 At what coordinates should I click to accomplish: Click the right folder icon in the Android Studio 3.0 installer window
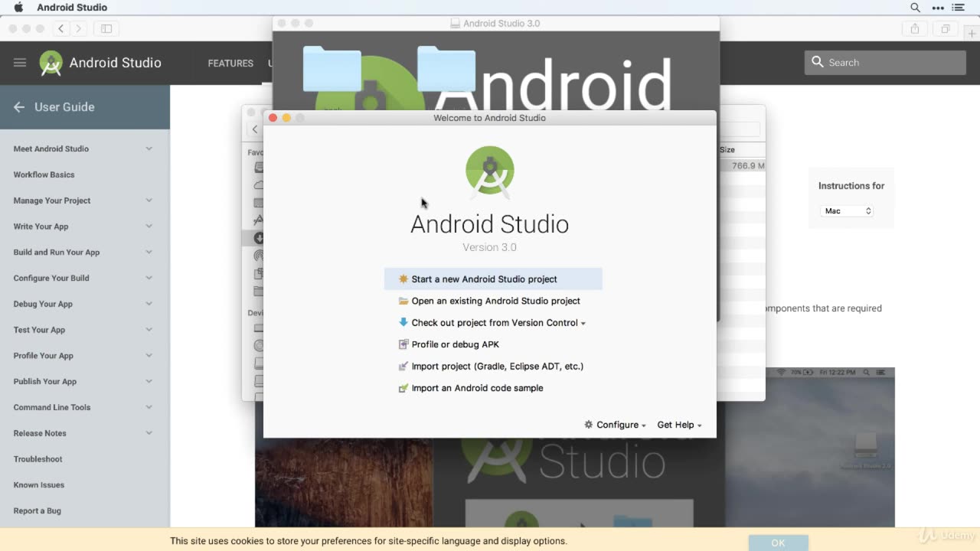pos(446,69)
